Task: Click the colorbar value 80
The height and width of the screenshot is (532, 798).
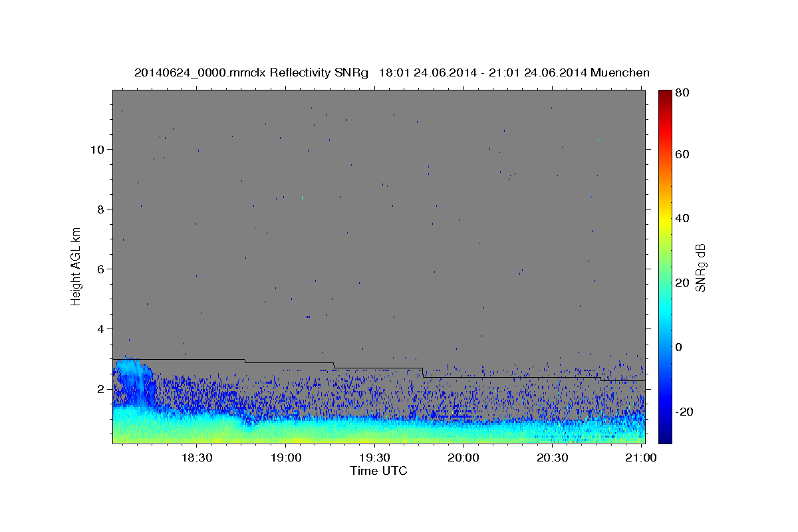Action: (x=682, y=93)
